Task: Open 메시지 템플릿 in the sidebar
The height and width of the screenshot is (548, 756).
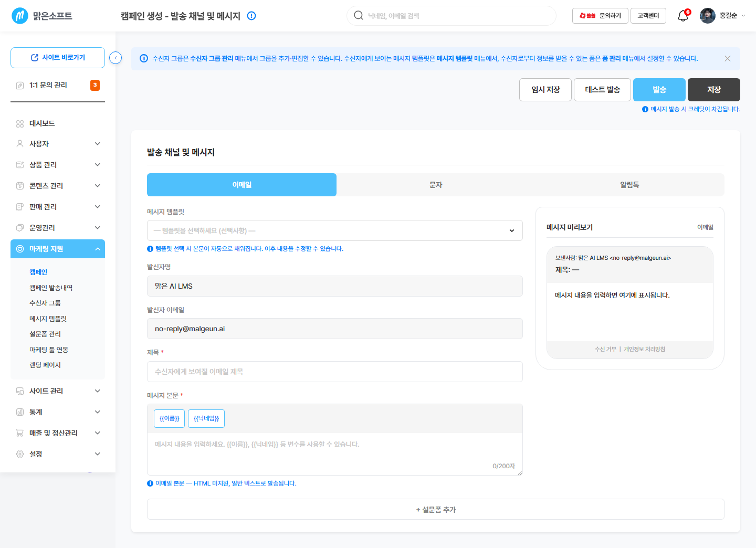Action: (48, 319)
